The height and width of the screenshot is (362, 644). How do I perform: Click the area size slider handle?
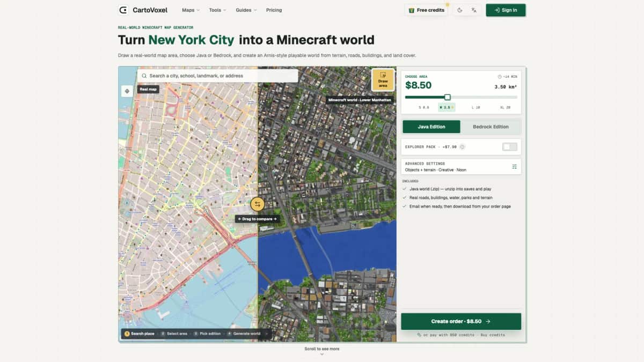[x=448, y=97]
